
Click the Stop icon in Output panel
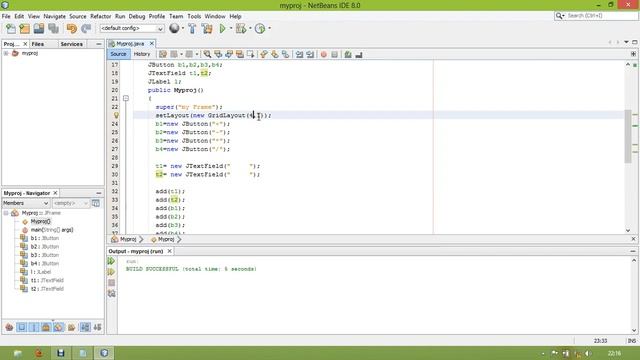click(111, 282)
